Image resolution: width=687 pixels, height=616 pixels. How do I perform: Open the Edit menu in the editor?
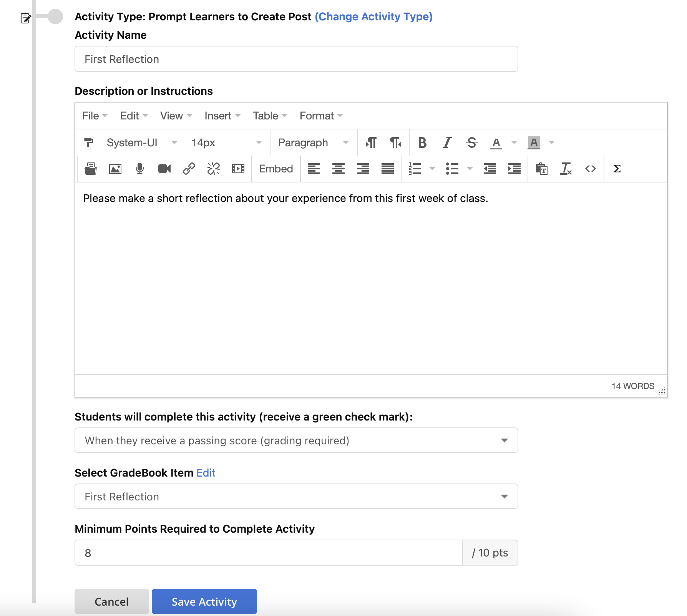pos(134,116)
